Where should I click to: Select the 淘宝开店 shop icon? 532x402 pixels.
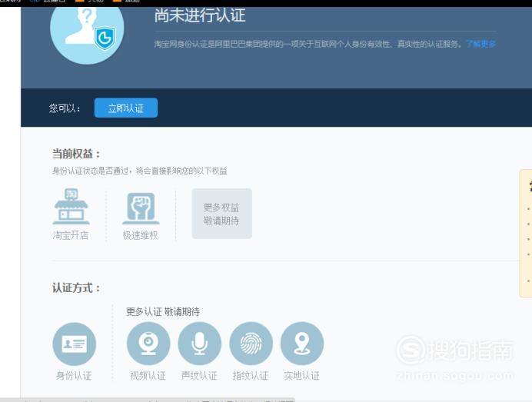click(x=71, y=206)
